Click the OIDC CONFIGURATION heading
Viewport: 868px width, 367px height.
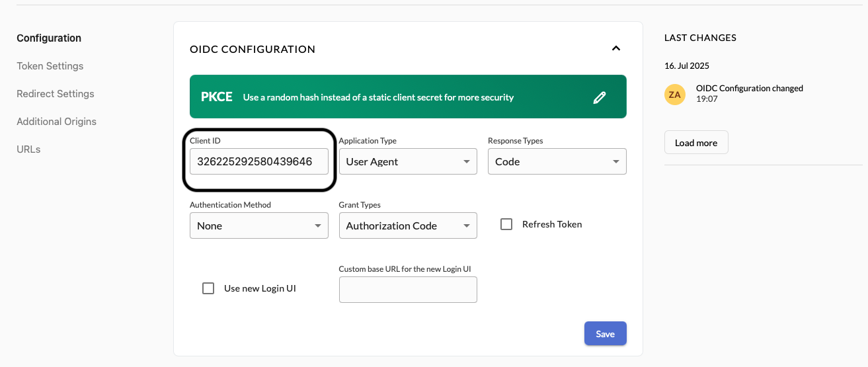[x=253, y=49]
